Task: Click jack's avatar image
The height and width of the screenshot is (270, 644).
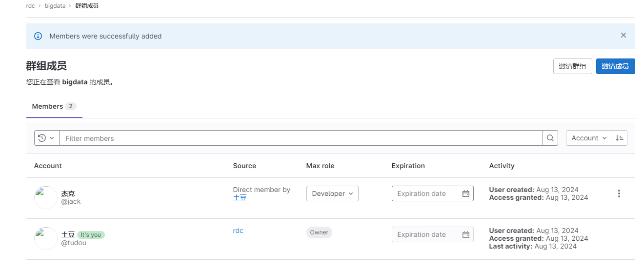Action: [x=46, y=197]
